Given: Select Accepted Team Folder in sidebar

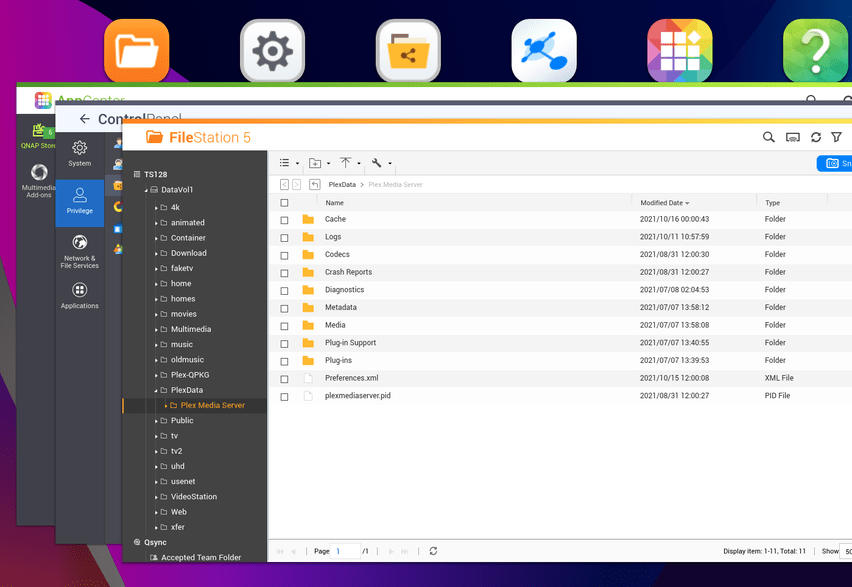Looking at the screenshot, I should [x=201, y=557].
